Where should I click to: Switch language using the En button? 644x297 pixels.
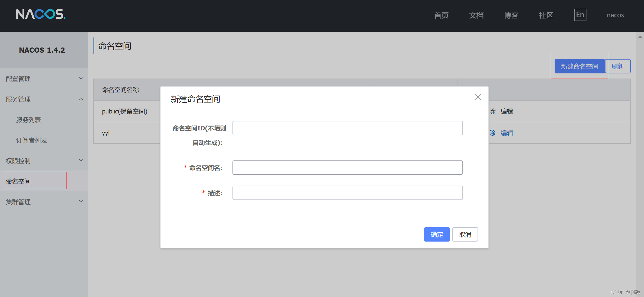click(580, 15)
